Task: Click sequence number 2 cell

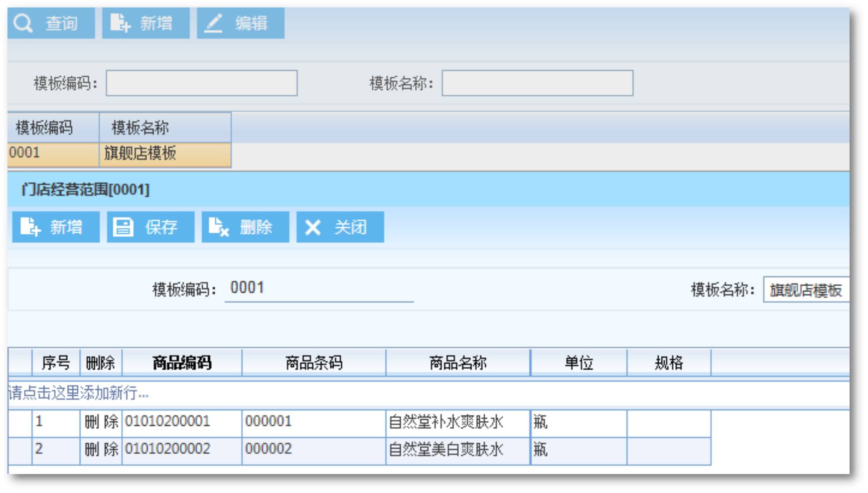Action: click(x=56, y=451)
